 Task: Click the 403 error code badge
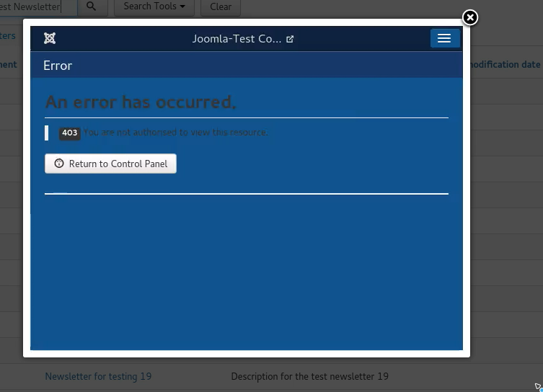[69, 133]
